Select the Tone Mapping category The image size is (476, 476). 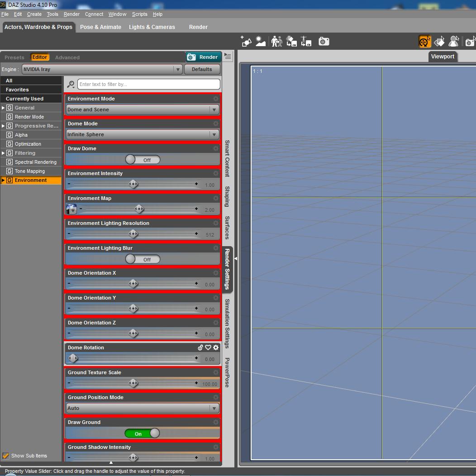click(31, 171)
